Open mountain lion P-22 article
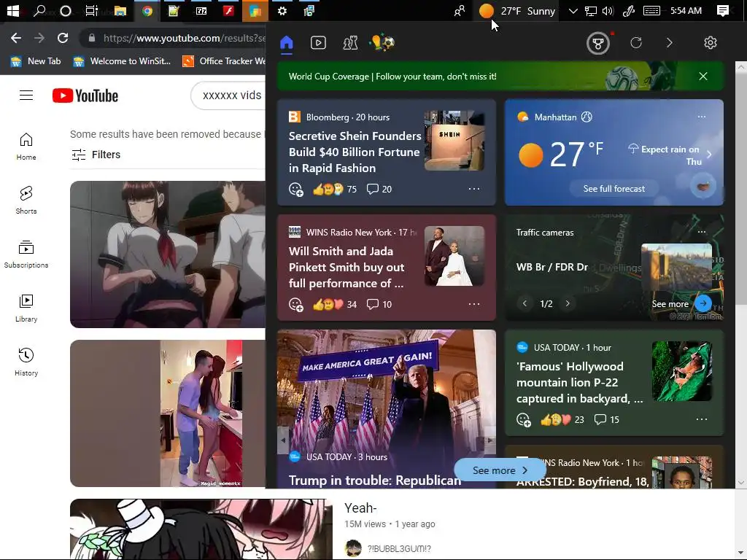Viewport: 747px width, 560px height. point(579,382)
